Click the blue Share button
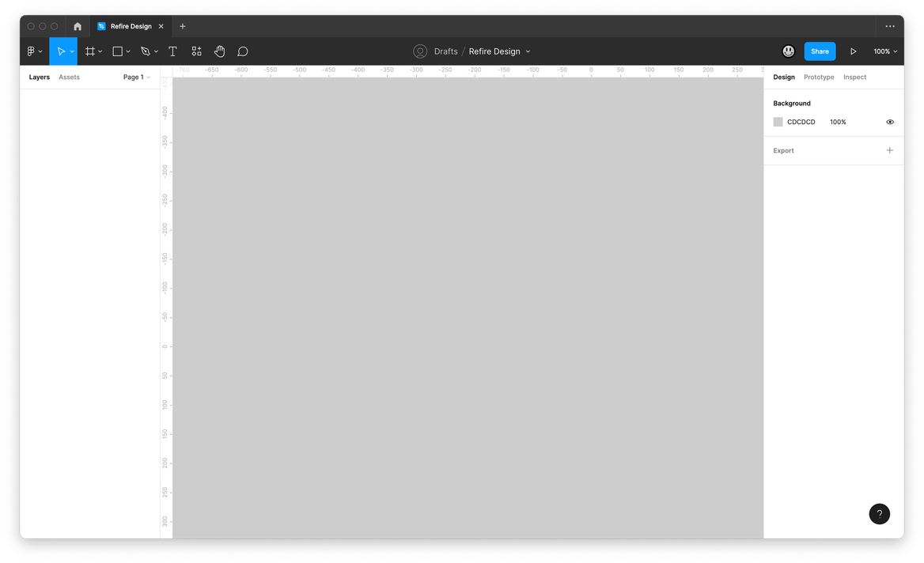Screen dimensions: 924x563 pyautogui.click(x=820, y=51)
